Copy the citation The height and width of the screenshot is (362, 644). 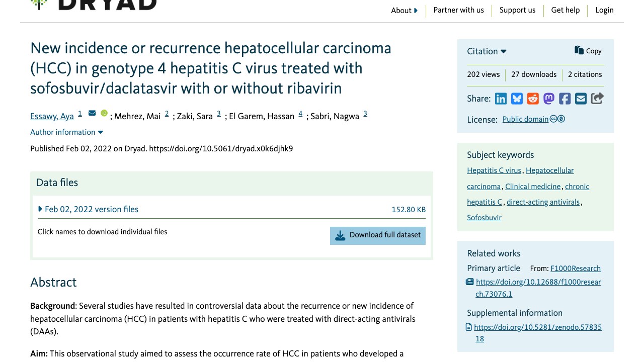pyautogui.click(x=588, y=51)
